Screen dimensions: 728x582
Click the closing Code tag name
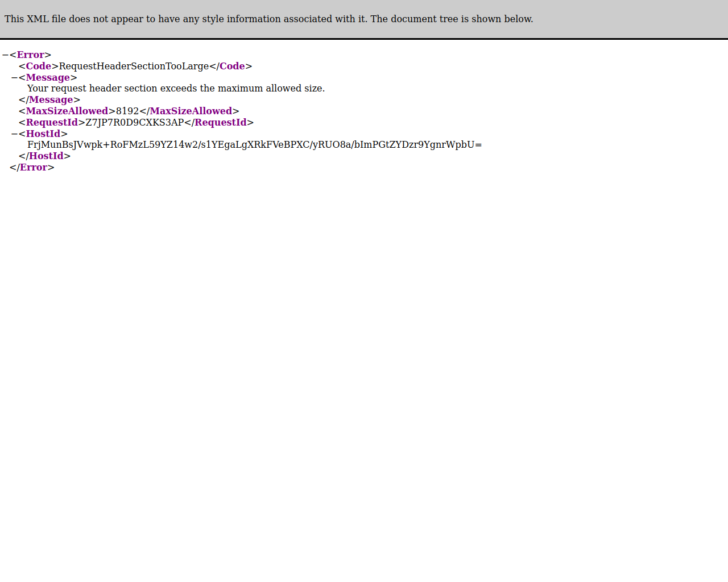[x=232, y=66]
